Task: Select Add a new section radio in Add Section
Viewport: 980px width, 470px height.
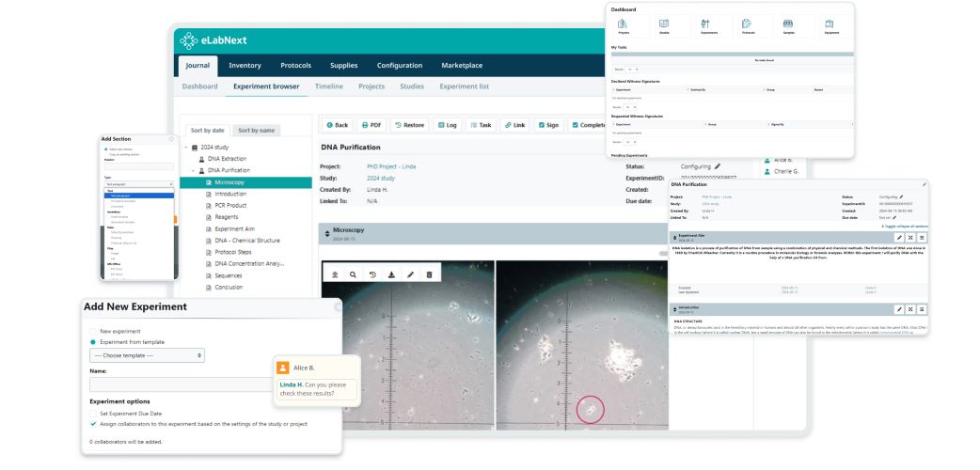Action: coord(105,149)
